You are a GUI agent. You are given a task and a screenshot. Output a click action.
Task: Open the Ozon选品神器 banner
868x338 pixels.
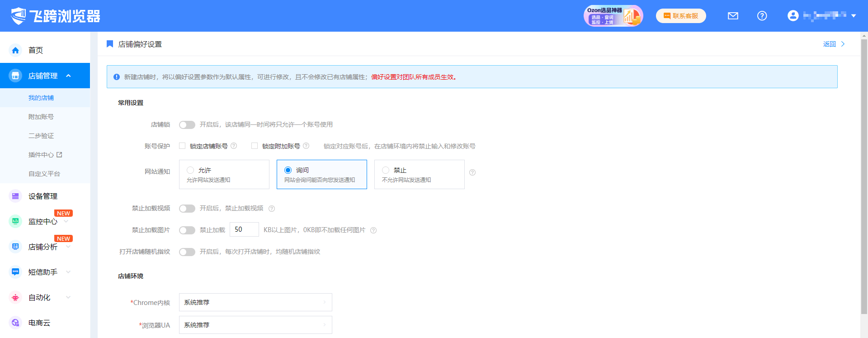pos(613,16)
